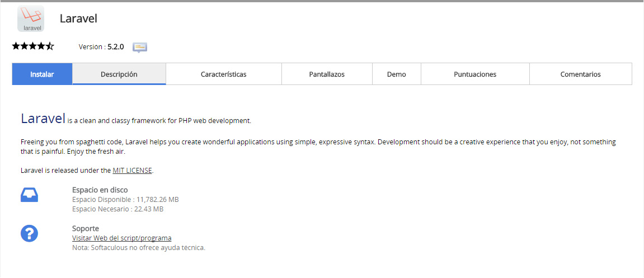This screenshot has height=278, width=644.
Task: View the Pantallazos tab
Action: 327,74
